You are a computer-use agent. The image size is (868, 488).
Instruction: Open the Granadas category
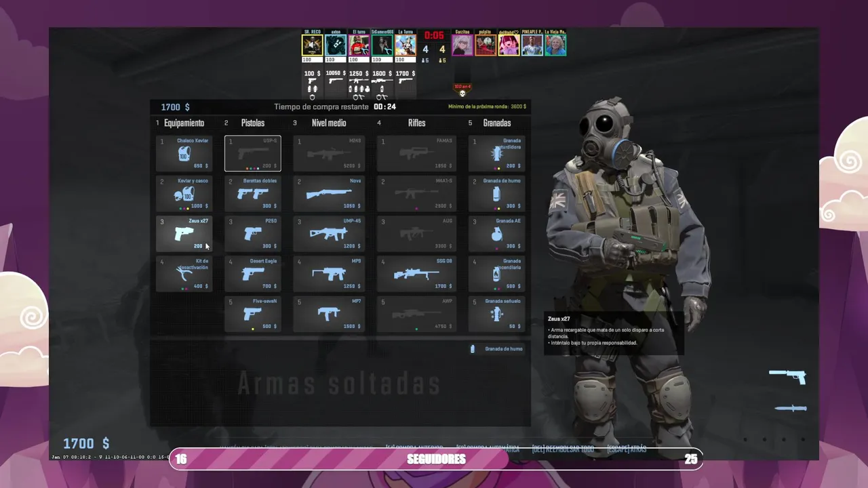497,123
